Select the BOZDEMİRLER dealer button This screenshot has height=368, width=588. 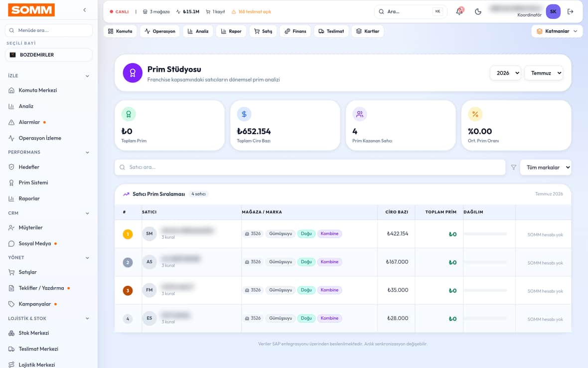click(49, 55)
